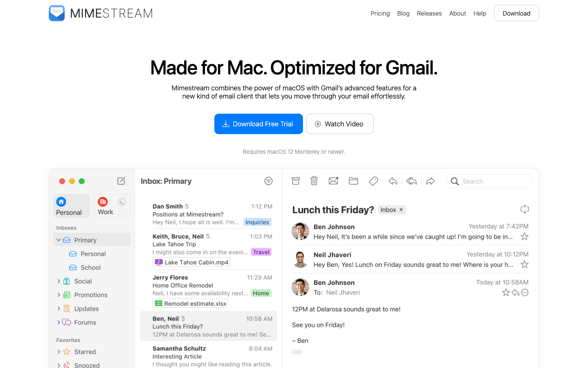Click the compose new message icon

(121, 181)
